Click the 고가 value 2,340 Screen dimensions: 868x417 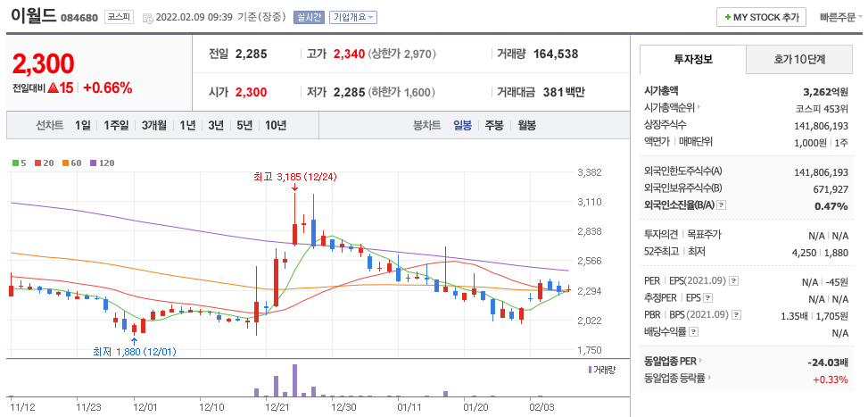pos(350,54)
